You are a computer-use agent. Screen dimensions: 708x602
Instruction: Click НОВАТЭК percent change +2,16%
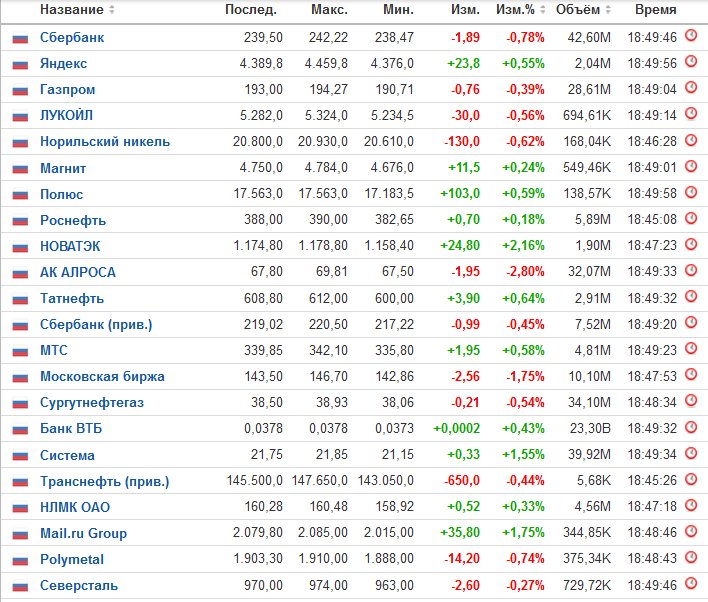pos(523,246)
